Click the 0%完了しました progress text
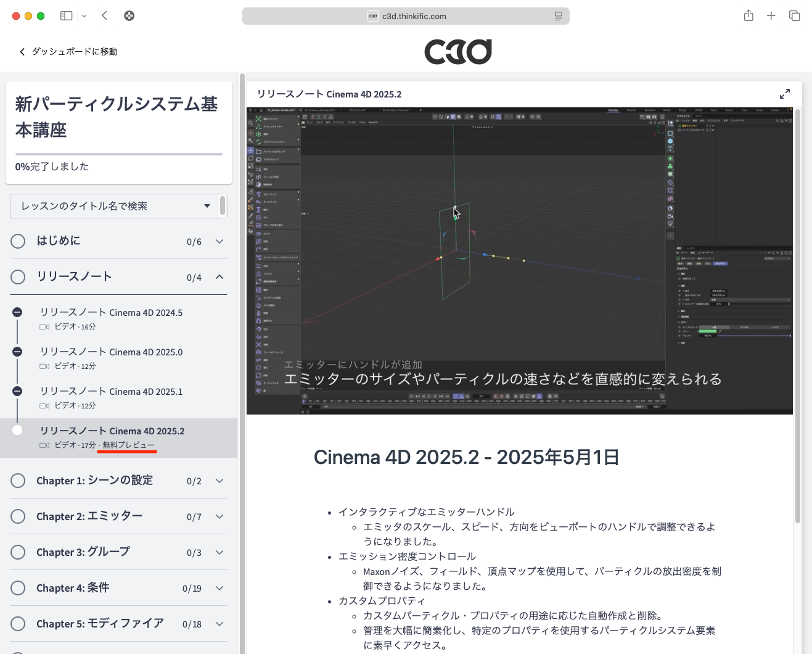Screen dimensions: 812x654 point(52,167)
